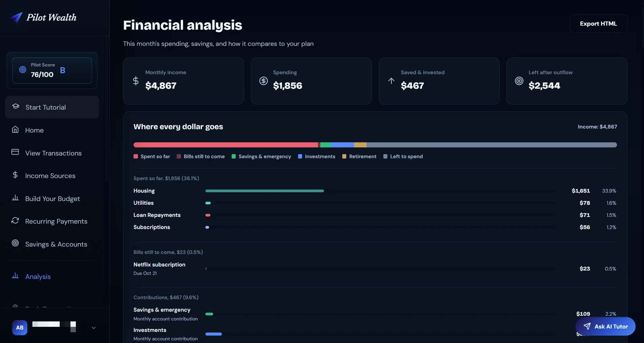
Task: Click the Housing progress bar
Action: (x=265, y=191)
